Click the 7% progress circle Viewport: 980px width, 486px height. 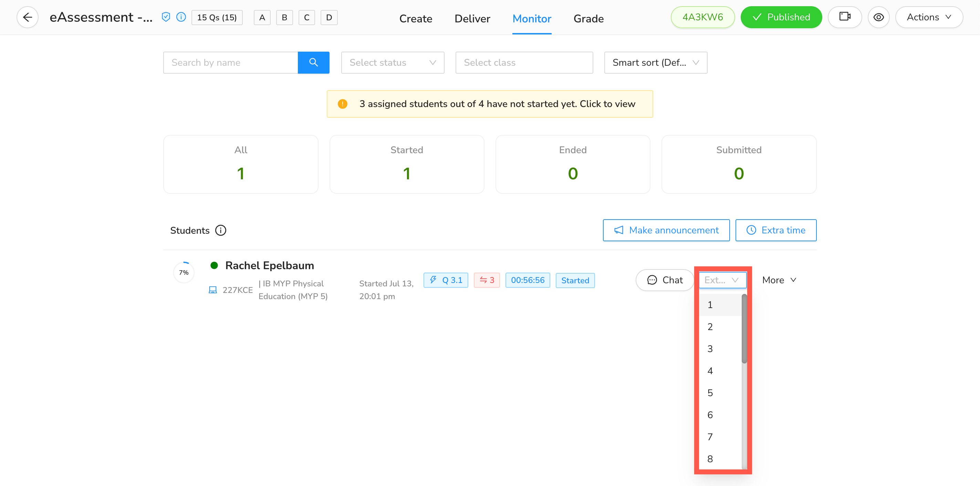(184, 272)
